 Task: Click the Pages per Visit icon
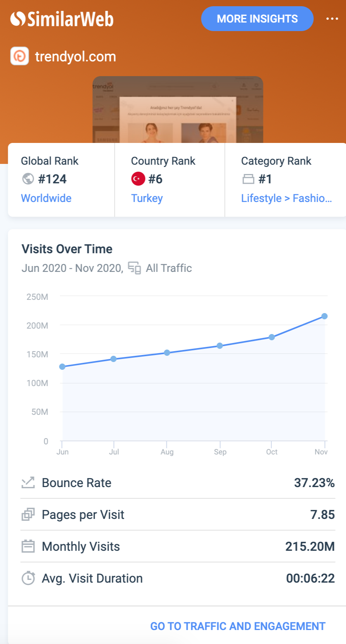pyautogui.click(x=28, y=514)
